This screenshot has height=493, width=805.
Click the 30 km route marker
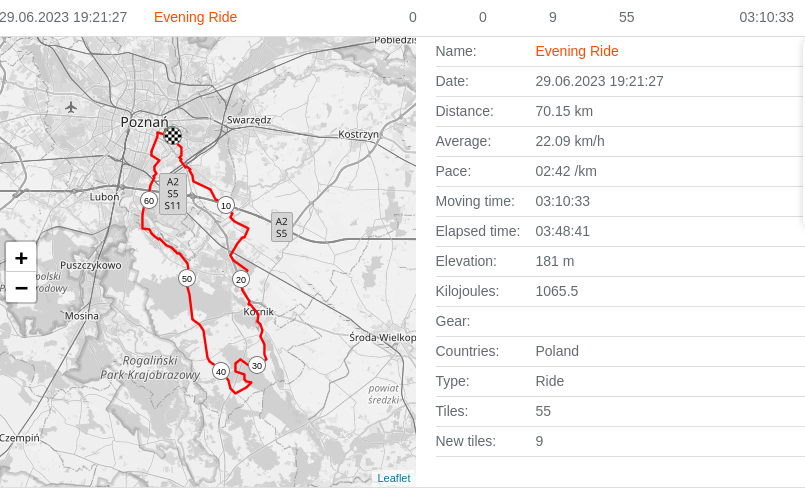(x=257, y=365)
